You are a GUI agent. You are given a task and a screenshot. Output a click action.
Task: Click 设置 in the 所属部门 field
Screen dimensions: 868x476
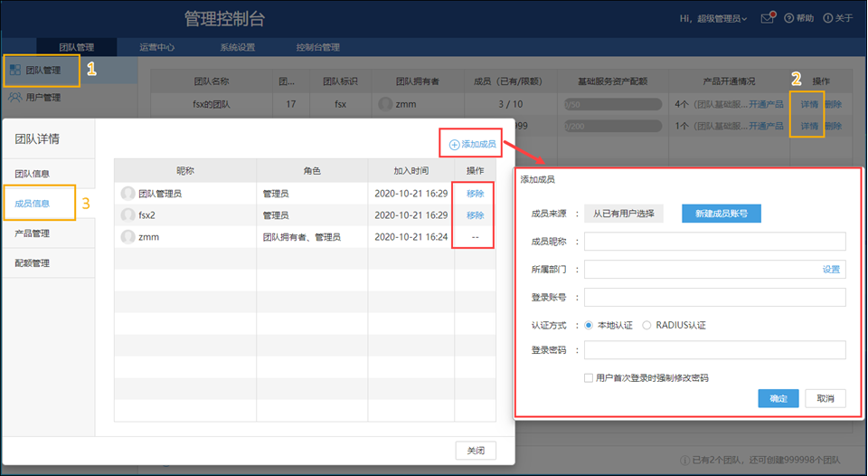[x=831, y=270]
